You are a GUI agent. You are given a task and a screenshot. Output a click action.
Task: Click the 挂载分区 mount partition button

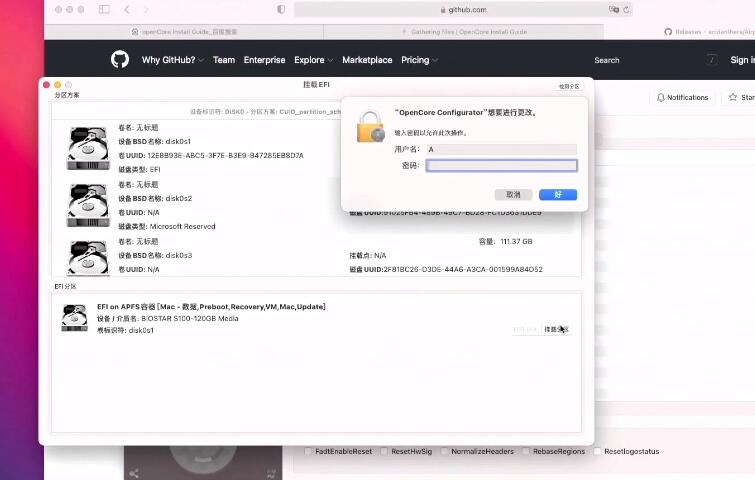(556, 329)
